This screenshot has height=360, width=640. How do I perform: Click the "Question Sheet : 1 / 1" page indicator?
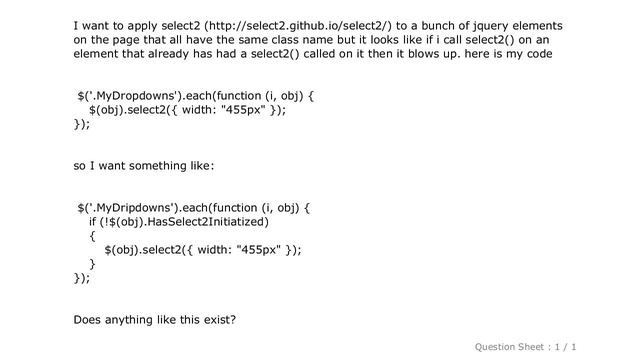(525, 347)
